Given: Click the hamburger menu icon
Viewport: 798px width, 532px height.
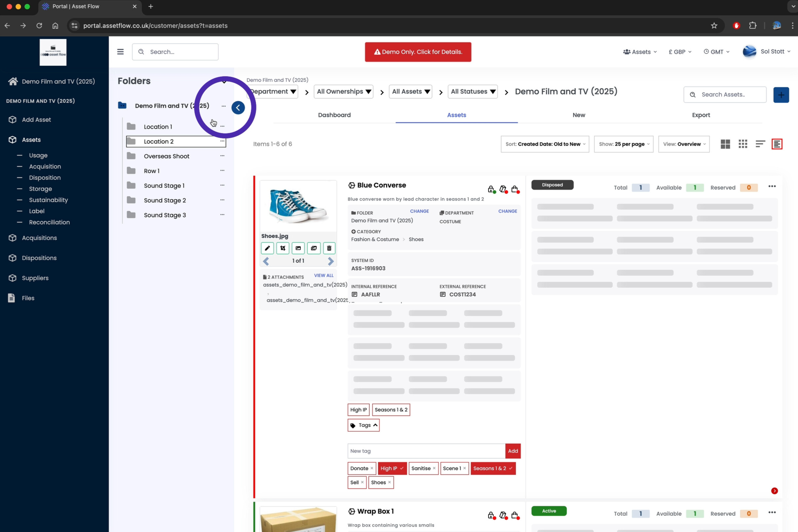Looking at the screenshot, I should 120,52.
